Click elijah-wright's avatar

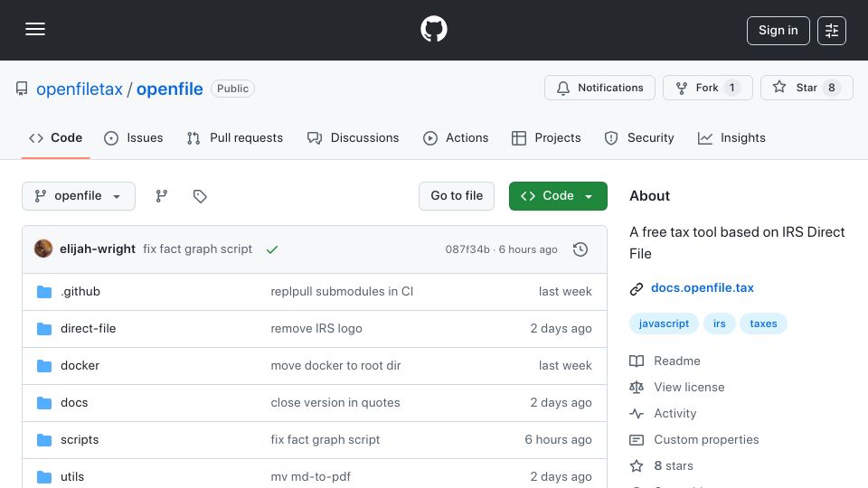click(43, 249)
